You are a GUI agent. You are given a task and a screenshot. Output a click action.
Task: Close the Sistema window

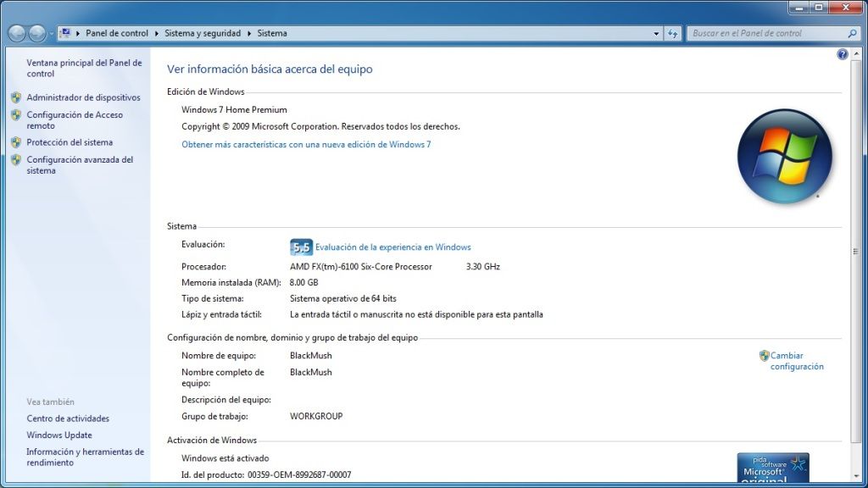click(x=846, y=7)
